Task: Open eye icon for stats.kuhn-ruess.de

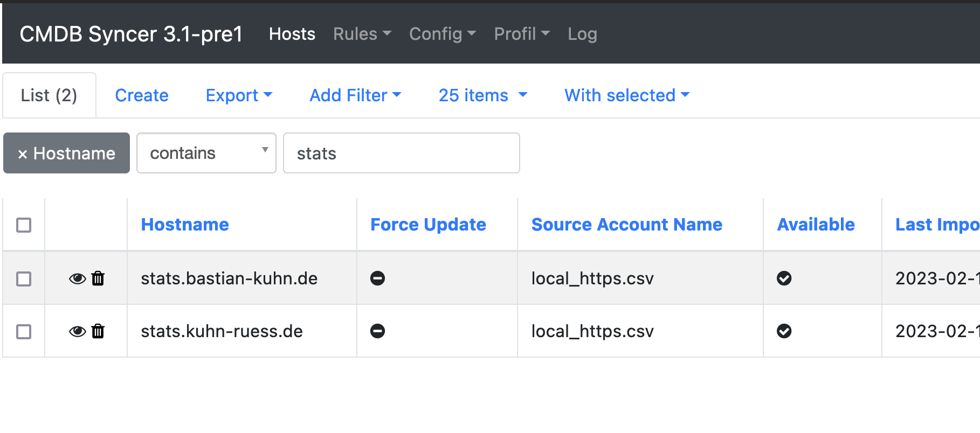Action: (x=77, y=331)
